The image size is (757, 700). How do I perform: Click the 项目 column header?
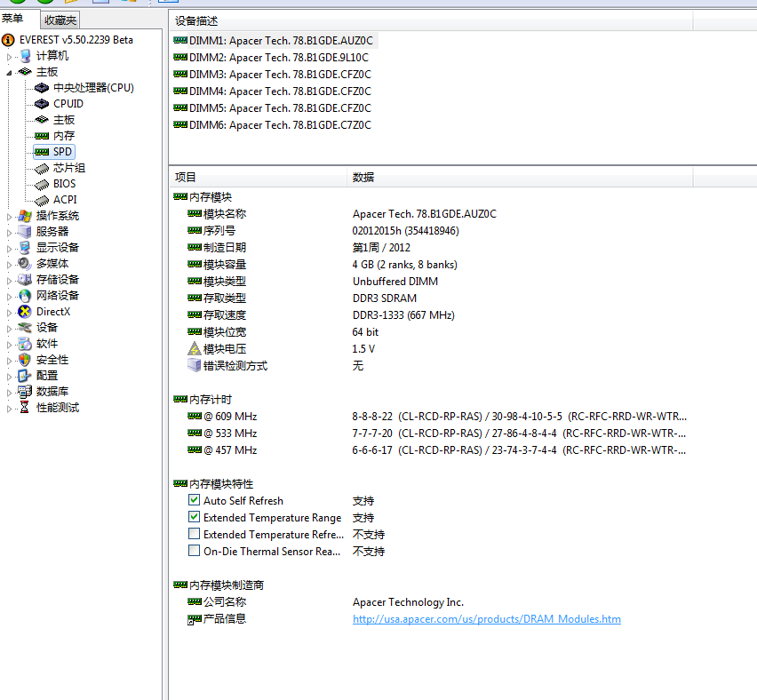tap(258, 177)
